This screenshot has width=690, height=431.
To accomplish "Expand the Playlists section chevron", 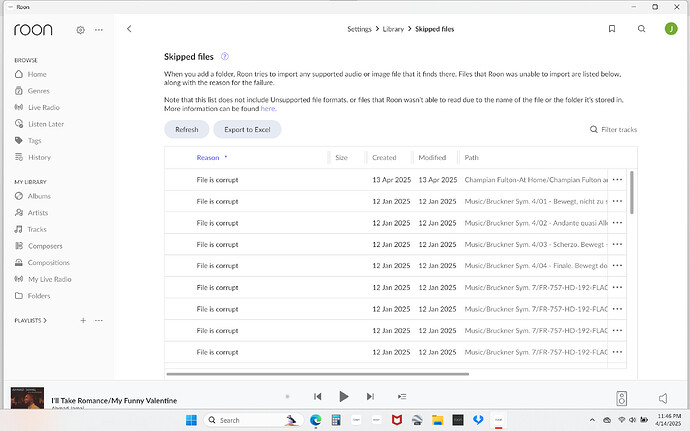I will tap(45, 320).
